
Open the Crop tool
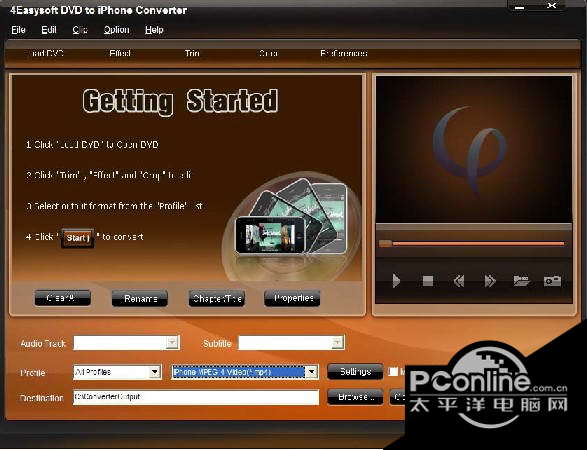coord(268,54)
